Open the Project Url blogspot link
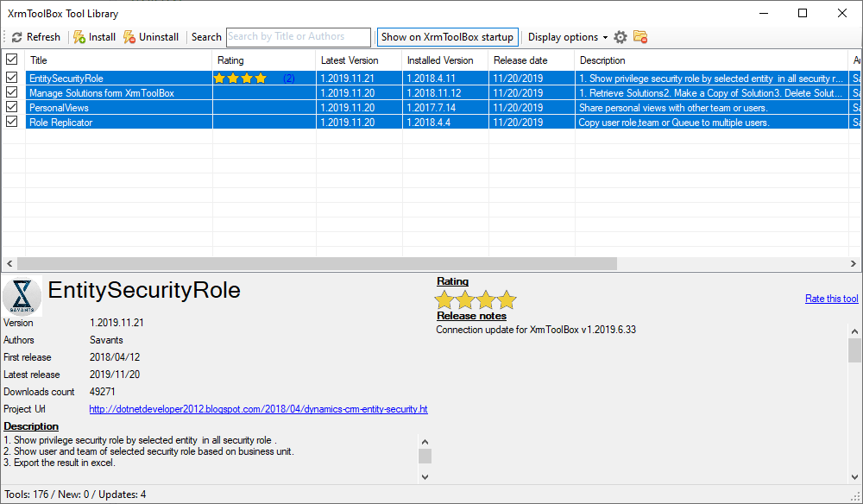863x504 pixels. (x=258, y=408)
